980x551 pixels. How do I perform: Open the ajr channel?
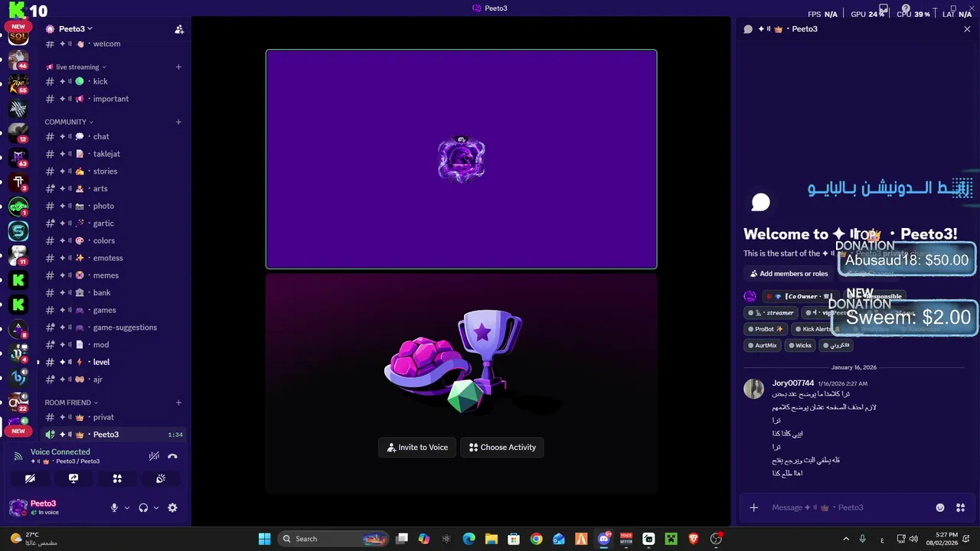(113, 380)
